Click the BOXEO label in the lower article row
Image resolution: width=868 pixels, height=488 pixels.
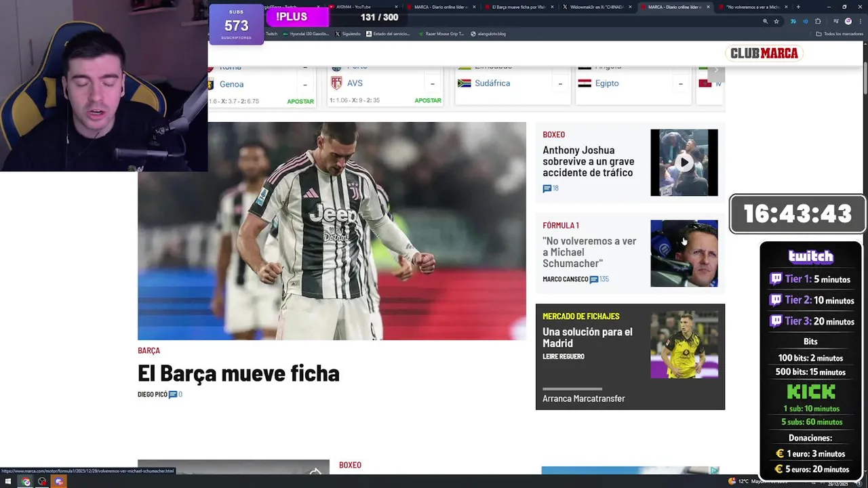click(350, 465)
